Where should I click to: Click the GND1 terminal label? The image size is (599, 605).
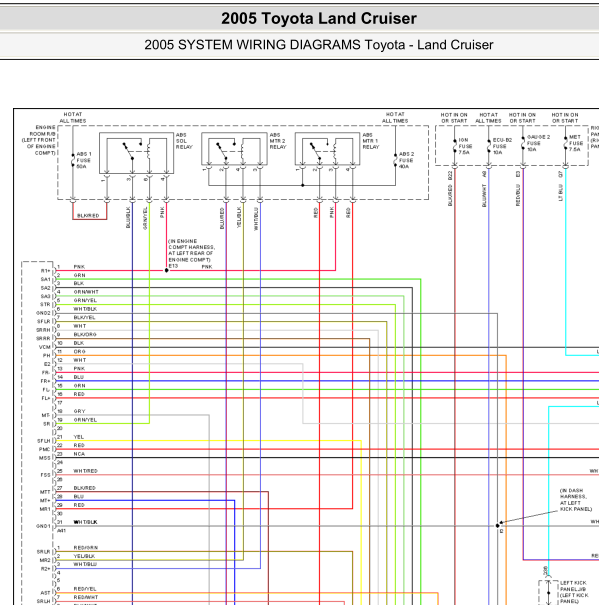click(x=43, y=526)
